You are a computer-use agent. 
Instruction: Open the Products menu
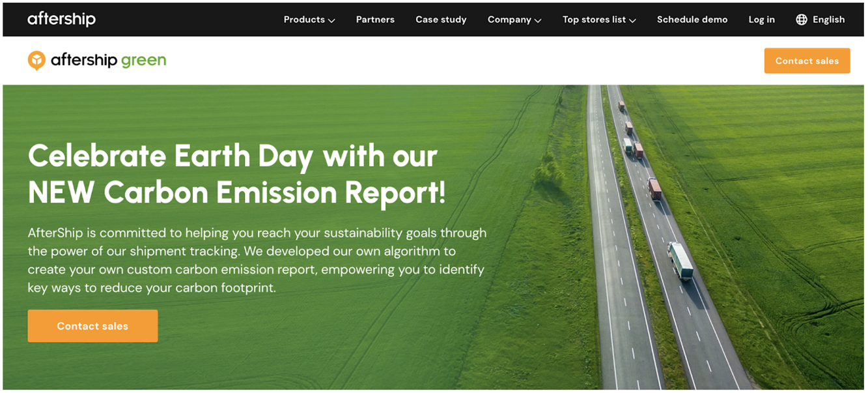click(x=304, y=20)
